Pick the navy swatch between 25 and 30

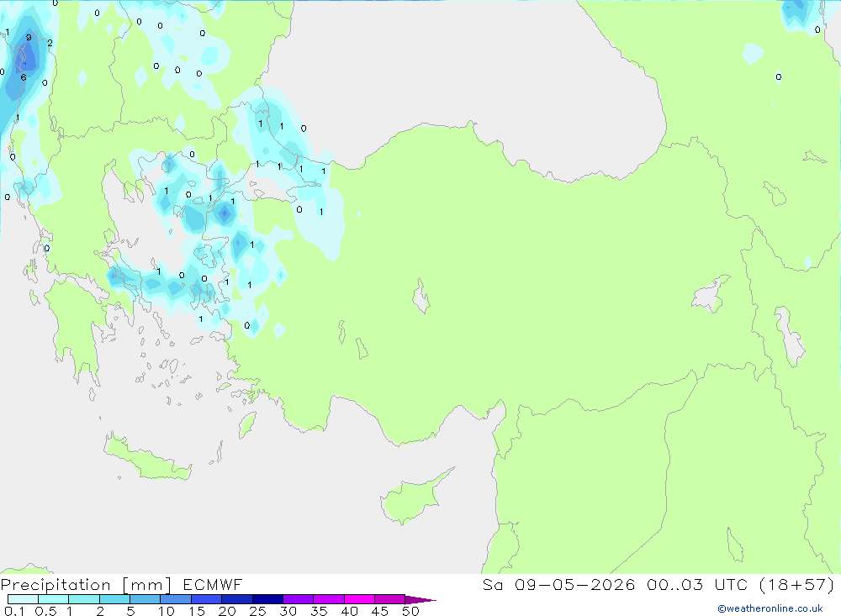[x=267, y=599]
